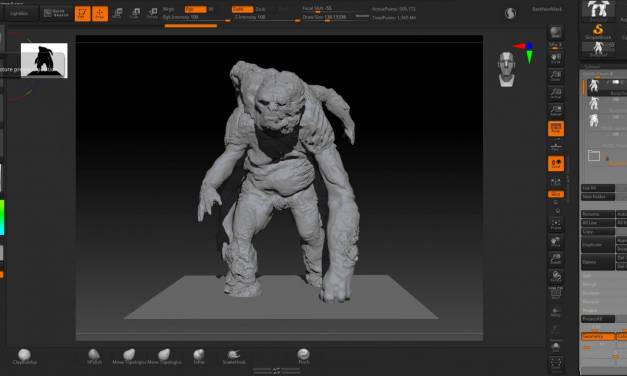Click the Rotate transform icon
The height and width of the screenshot is (376, 627).
(x=152, y=13)
